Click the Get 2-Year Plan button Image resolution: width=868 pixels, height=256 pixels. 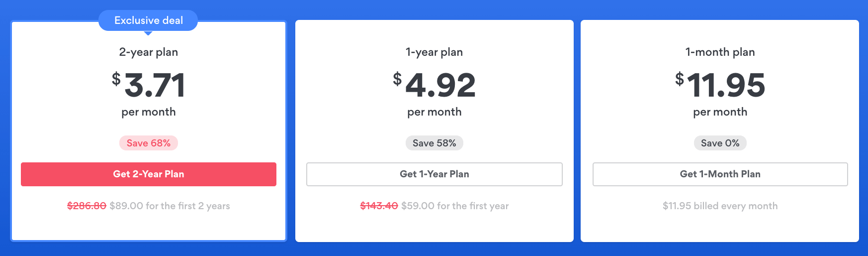pyautogui.click(x=148, y=174)
